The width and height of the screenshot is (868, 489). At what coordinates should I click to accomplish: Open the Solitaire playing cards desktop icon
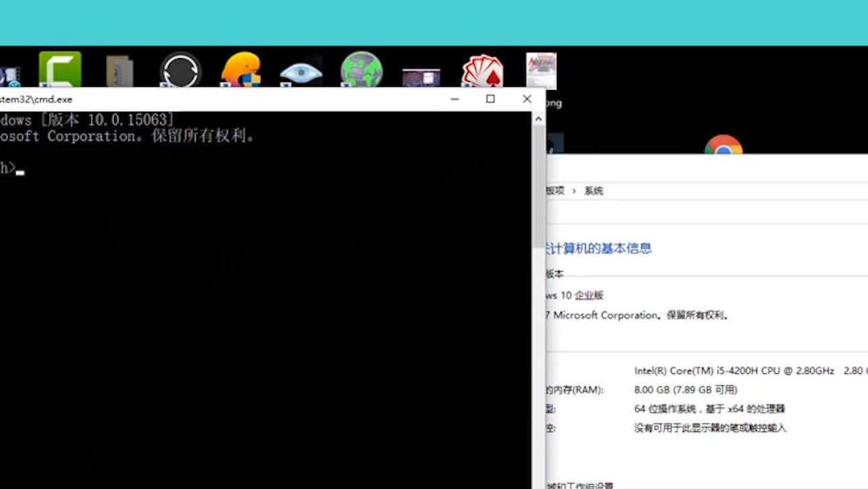(481, 68)
